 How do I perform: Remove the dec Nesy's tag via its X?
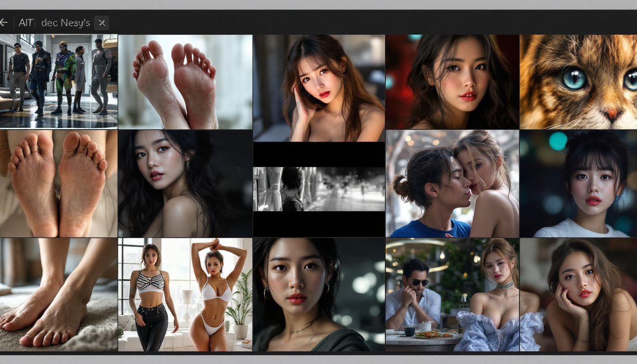click(x=101, y=22)
